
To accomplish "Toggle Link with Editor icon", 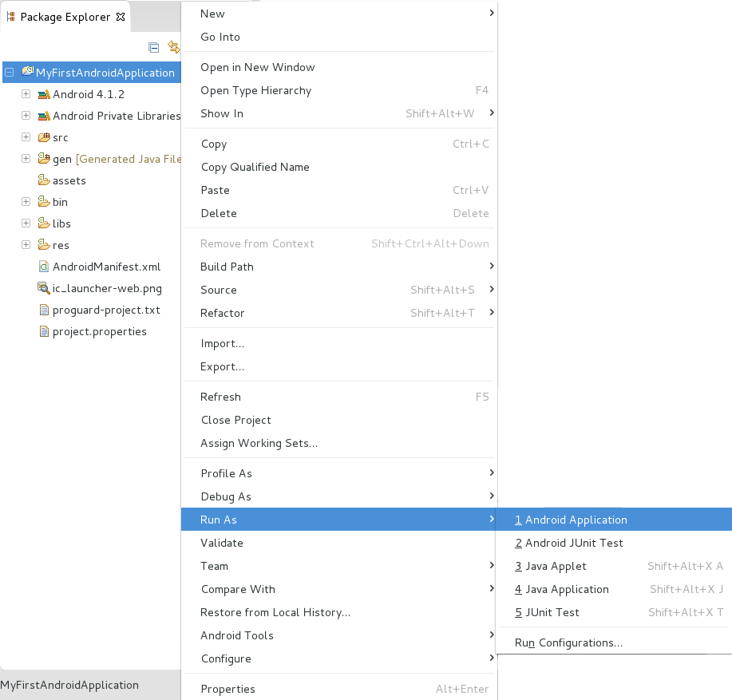I will coord(174,47).
